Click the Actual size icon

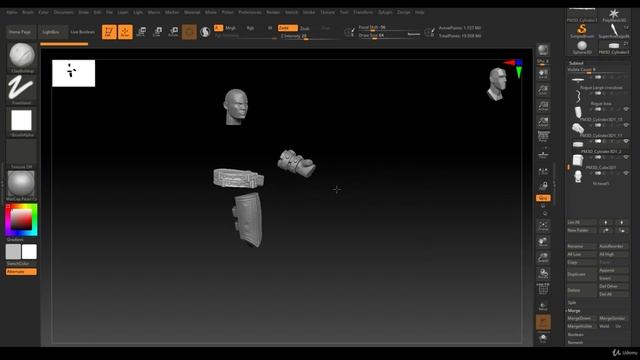click(x=543, y=106)
